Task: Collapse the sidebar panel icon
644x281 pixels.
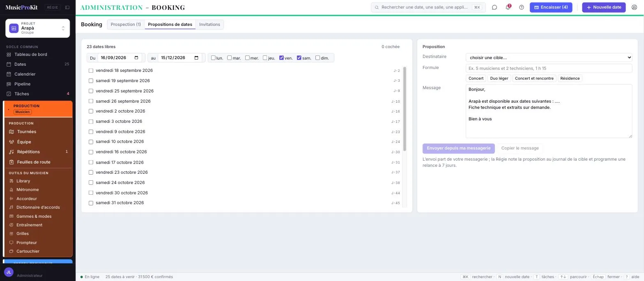Action: pyautogui.click(x=67, y=7)
